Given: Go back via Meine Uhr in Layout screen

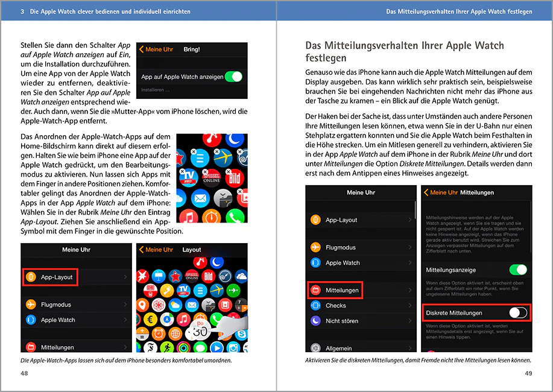Looking at the screenshot, I should [156, 250].
